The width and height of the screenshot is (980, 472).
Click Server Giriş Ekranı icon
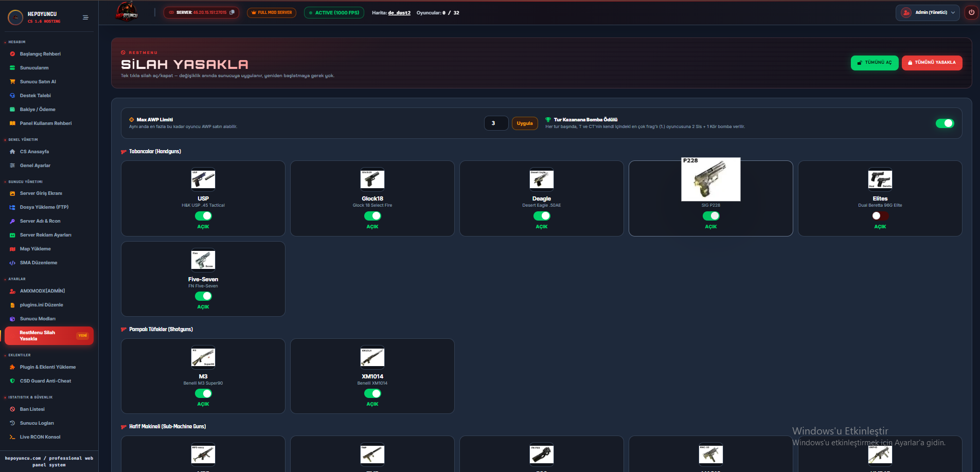coord(12,193)
